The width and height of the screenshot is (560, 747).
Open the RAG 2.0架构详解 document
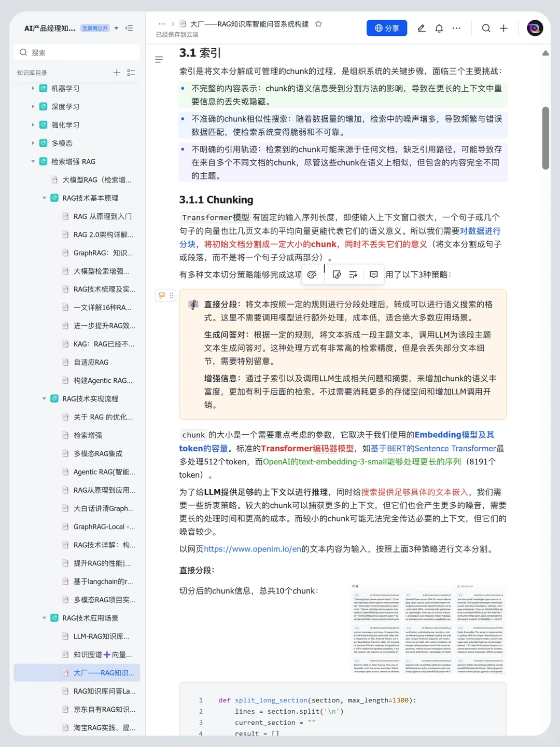point(102,234)
